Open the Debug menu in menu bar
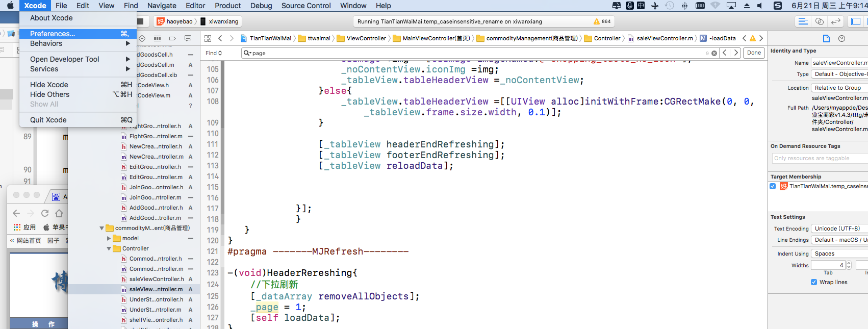868x329 pixels. tap(261, 6)
